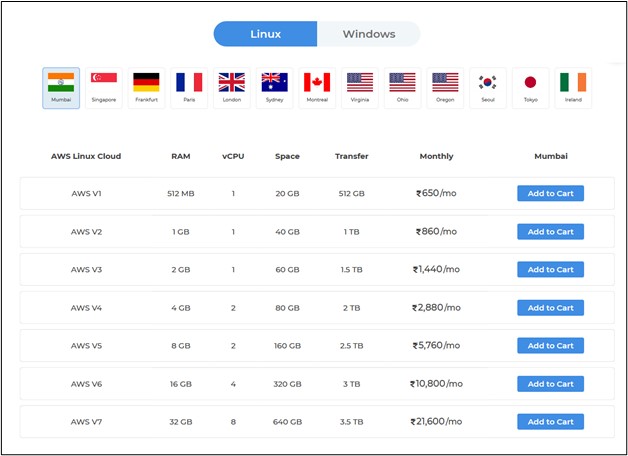Select the Paris France flag location
This screenshot has height=456, width=628.
(x=189, y=88)
